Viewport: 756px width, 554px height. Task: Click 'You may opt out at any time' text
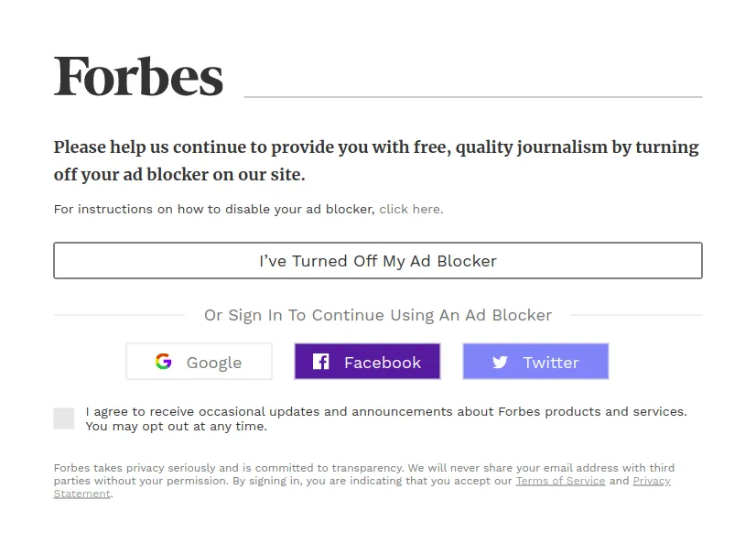click(176, 427)
